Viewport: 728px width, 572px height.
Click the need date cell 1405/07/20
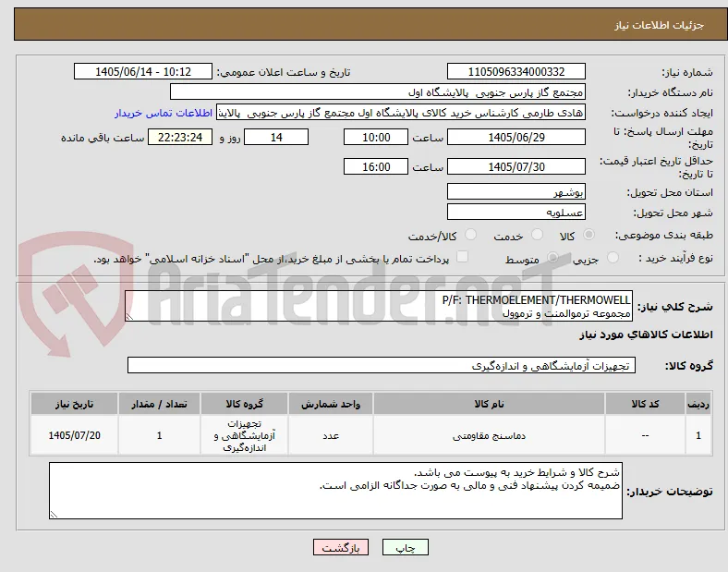(x=74, y=435)
